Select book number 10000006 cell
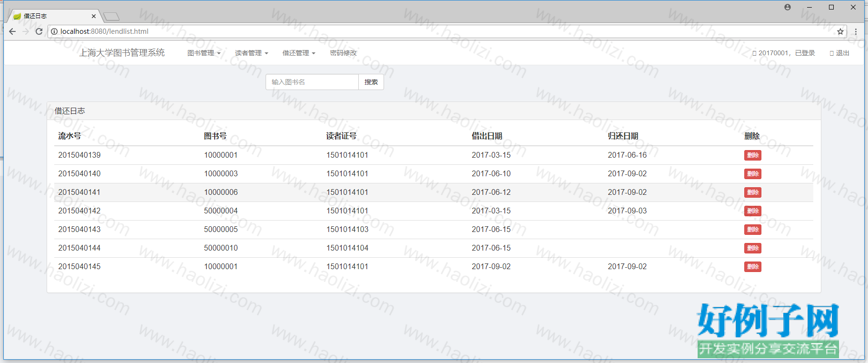The height and width of the screenshot is (363, 868). point(221,192)
